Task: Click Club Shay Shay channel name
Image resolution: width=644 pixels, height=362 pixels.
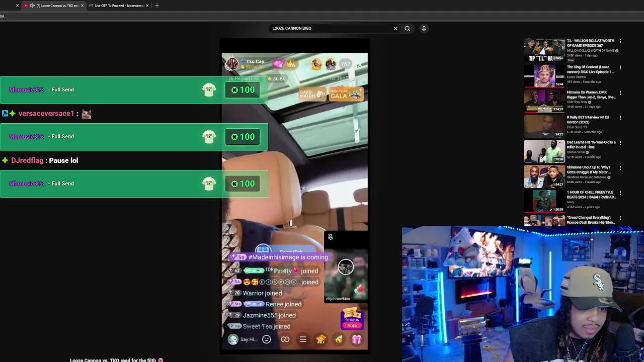Action: coord(577,102)
